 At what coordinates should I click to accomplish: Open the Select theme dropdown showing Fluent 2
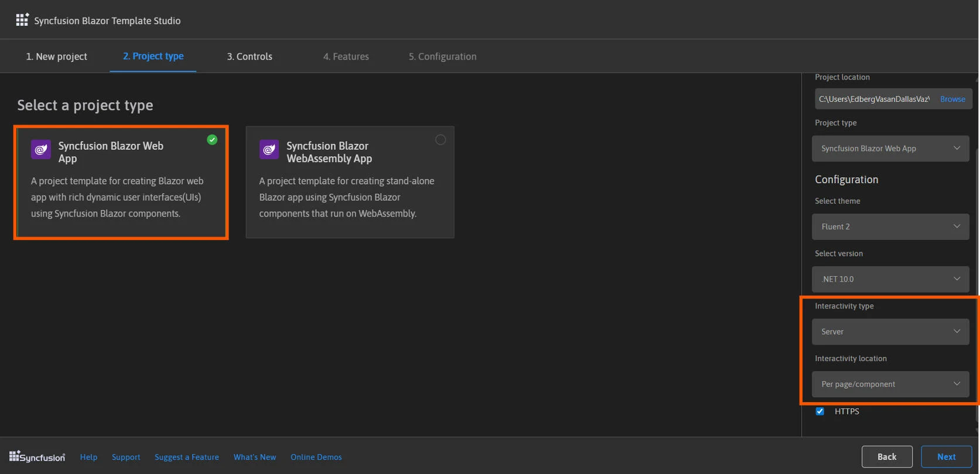[890, 226]
